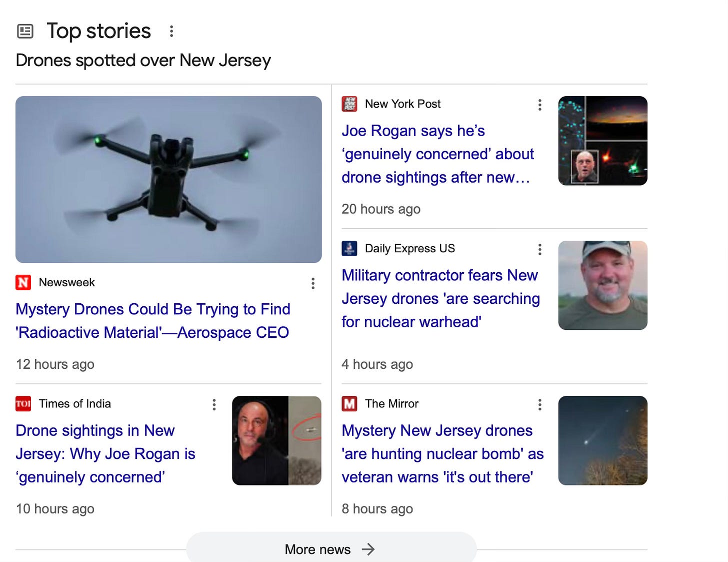Open Mystery New Jersey drones nuclear bomb headline
The height and width of the screenshot is (562, 728).
[442, 453]
